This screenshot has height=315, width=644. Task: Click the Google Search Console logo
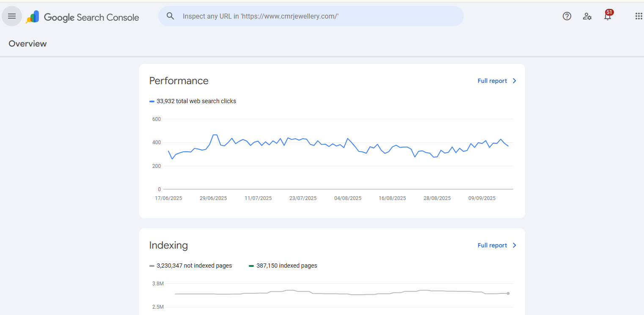[x=83, y=17]
